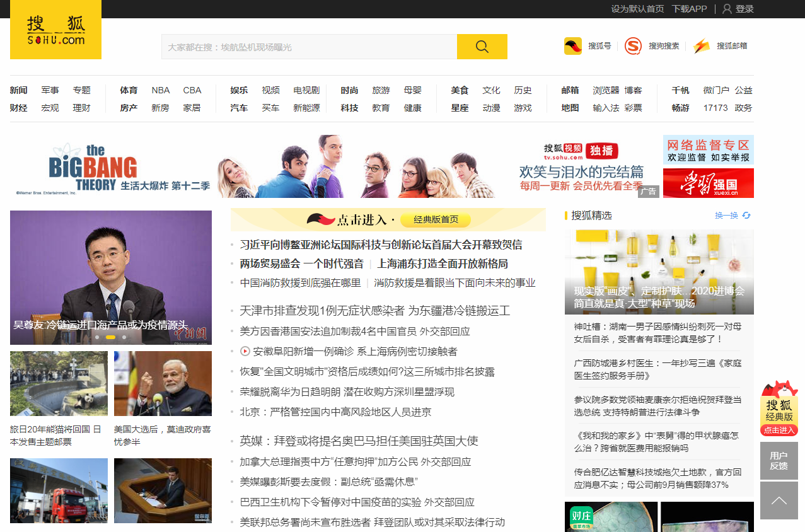Open the 体育 navigation channel
The height and width of the screenshot is (532, 805).
pos(129,90)
